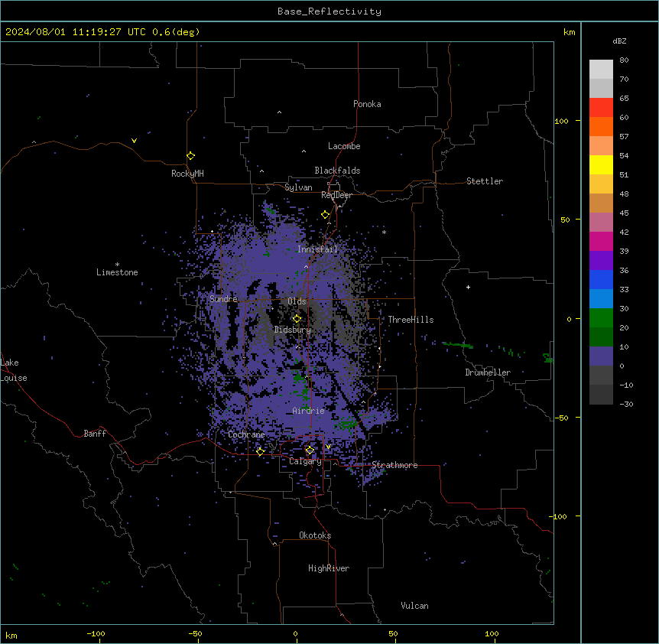Click the yellow 54-51 dBZ legend swatch

point(601,164)
